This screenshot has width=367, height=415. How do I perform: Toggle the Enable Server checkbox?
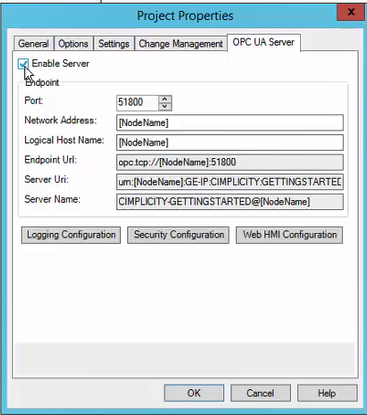click(23, 64)
